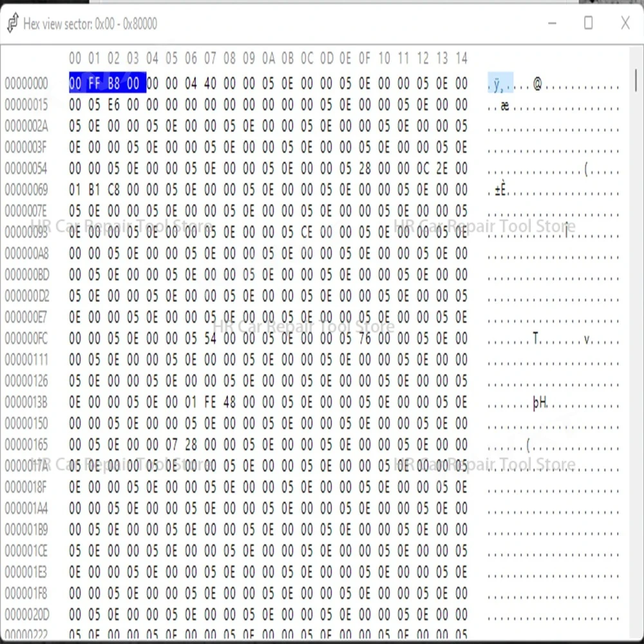Click offset label 0000007E
Screen dimensions: 644x644
[26, 211]
